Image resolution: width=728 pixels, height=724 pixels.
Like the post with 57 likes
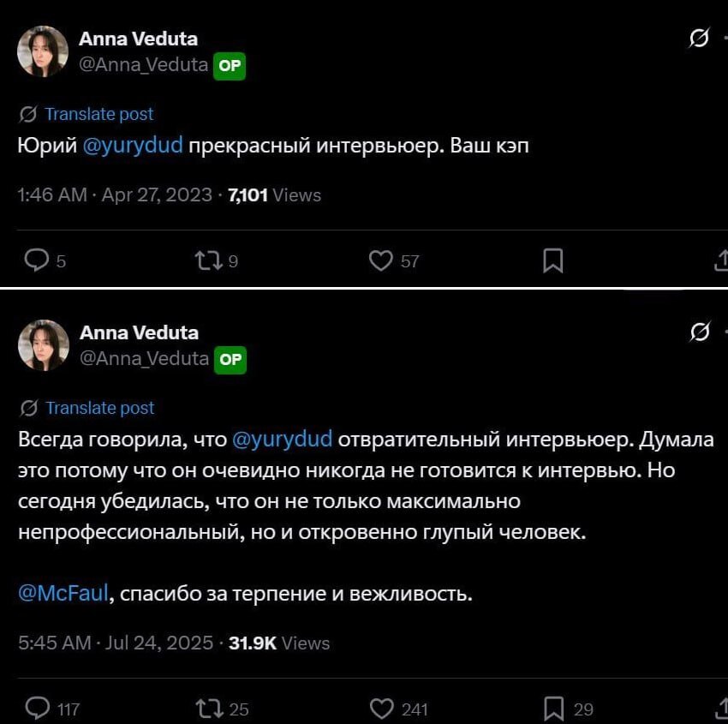point(380,260)
